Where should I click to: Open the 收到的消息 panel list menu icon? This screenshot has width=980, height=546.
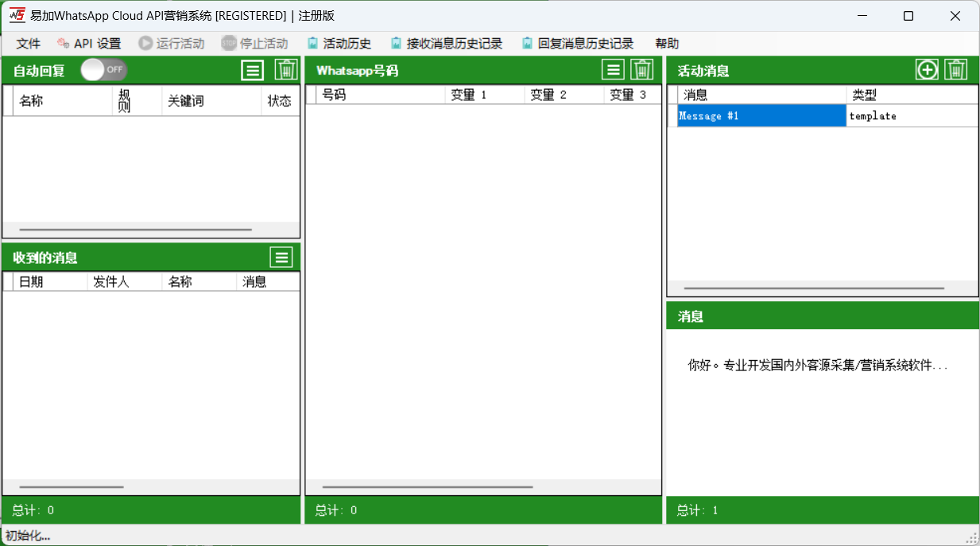coord(281,257)
